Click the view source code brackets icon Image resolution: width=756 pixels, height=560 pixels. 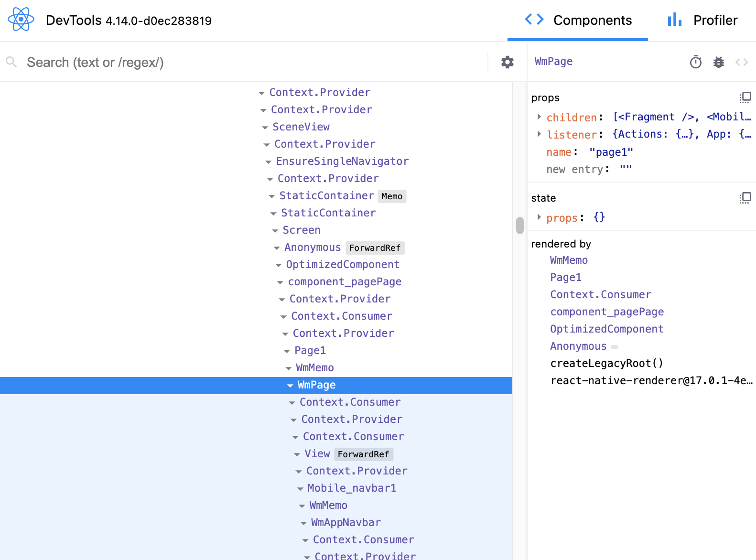point(741,62)
